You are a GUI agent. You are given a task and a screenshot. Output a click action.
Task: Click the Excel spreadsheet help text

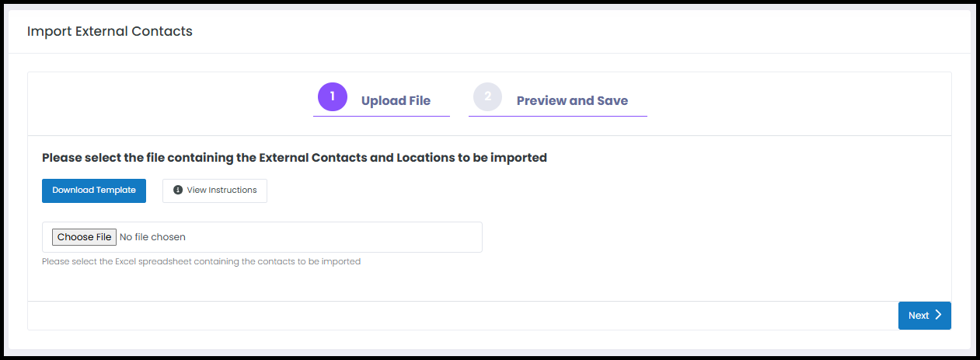click(201, 262)
